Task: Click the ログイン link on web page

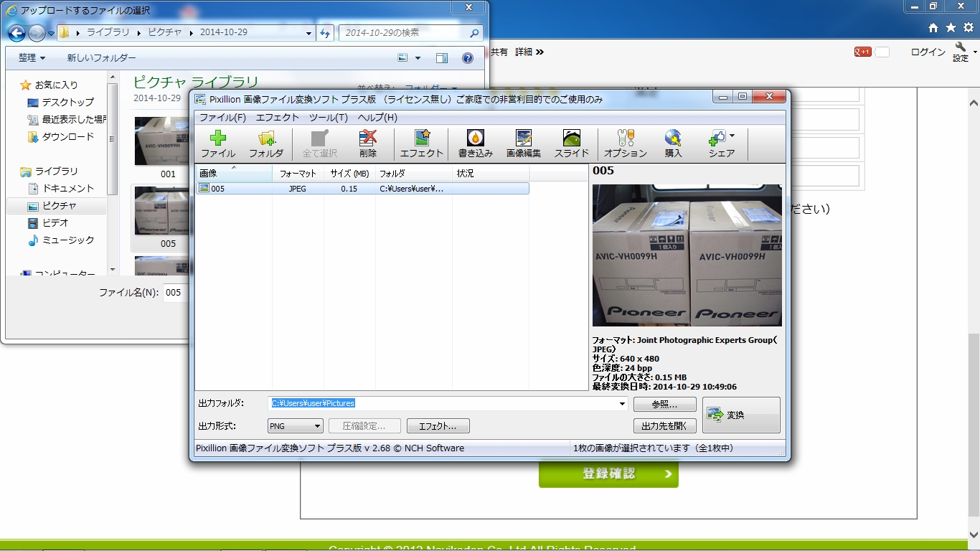Action: (928, 52)
